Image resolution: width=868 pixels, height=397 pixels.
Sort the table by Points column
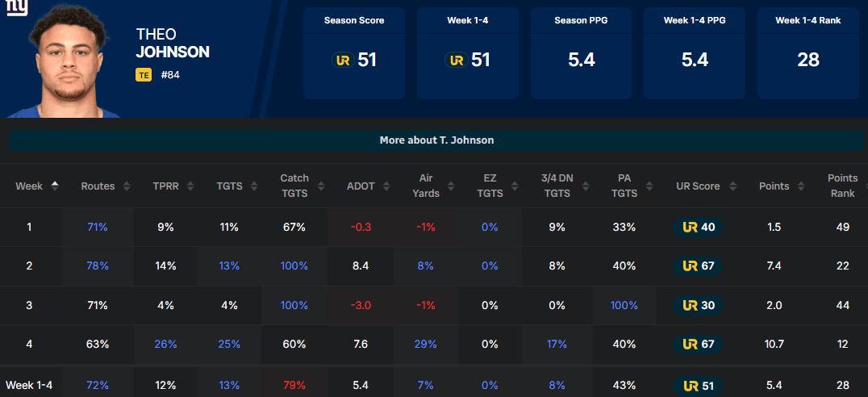[x=780, y=186]
